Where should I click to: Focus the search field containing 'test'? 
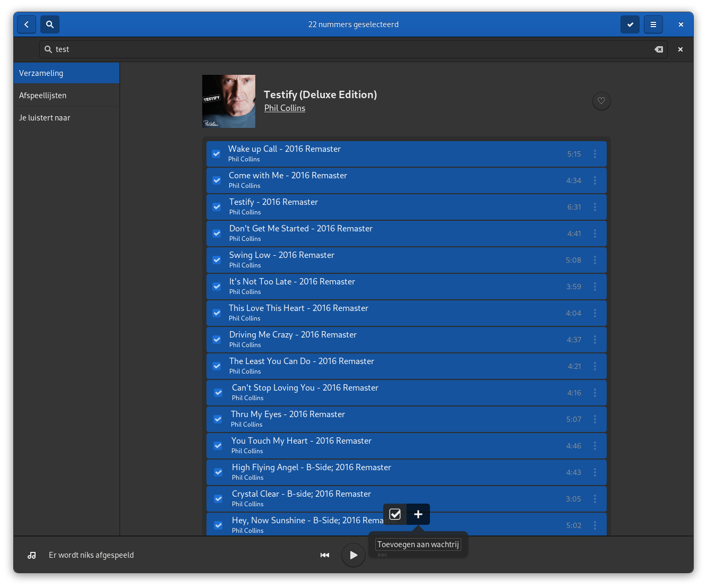click(x=353, y=49)
